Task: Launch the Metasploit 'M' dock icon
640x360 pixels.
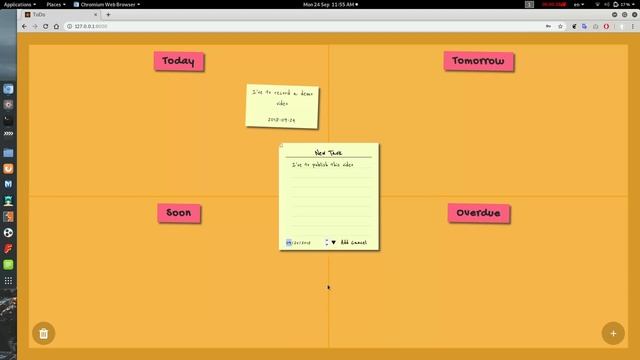Action: click(x=8, y=184)
